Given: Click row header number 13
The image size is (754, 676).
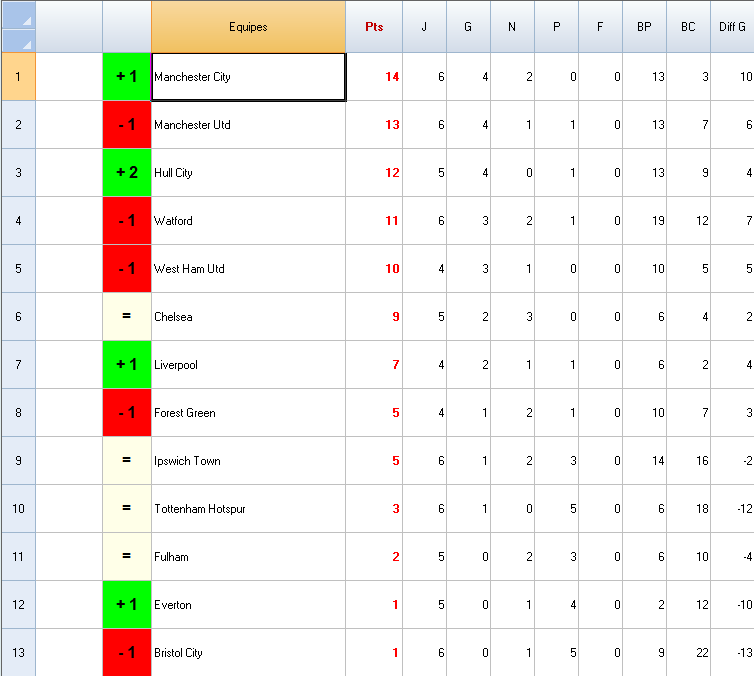Looking at the screenshot, I should point(18,653).
